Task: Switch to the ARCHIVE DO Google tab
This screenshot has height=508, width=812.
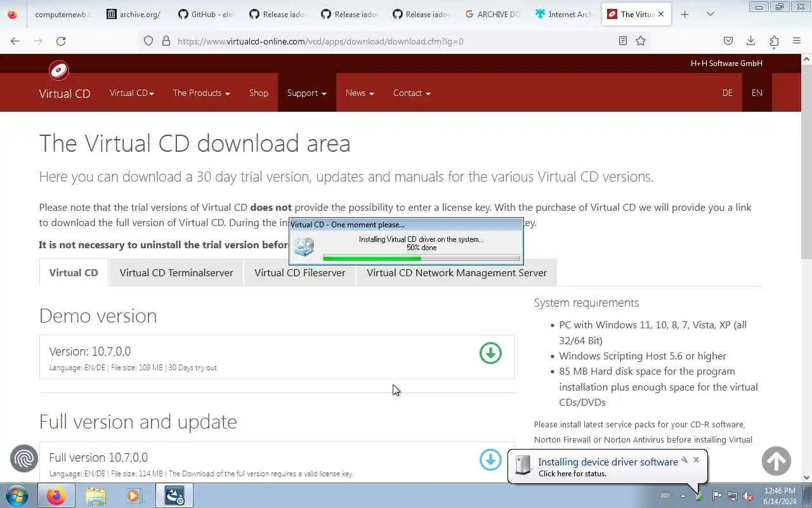Action: (x=493, y=14)
